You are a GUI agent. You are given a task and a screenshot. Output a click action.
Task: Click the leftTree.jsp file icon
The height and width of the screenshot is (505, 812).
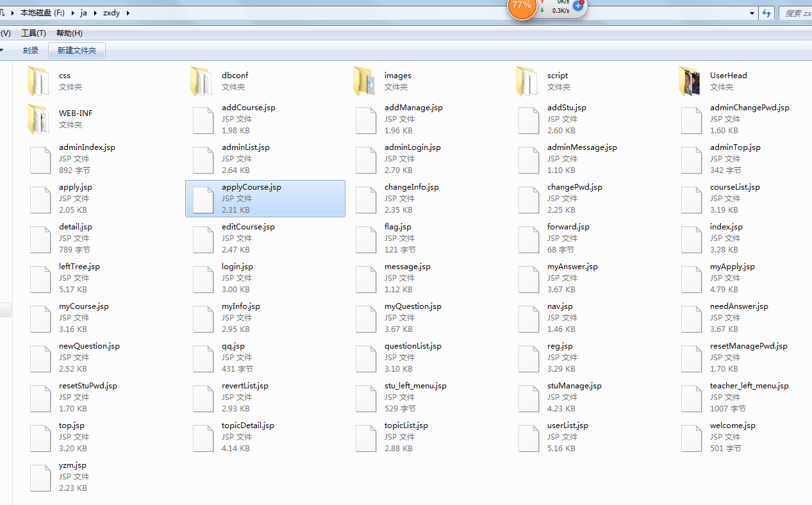coord(40,279)
